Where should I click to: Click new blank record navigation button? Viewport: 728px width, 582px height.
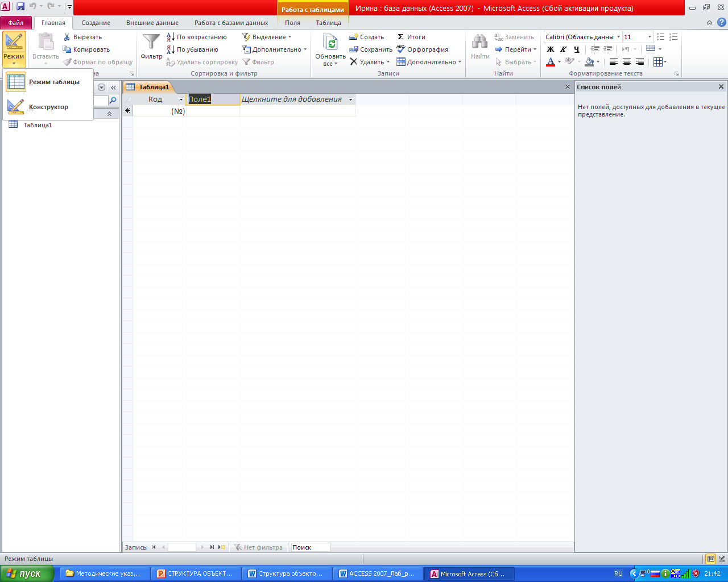[222, 547]
